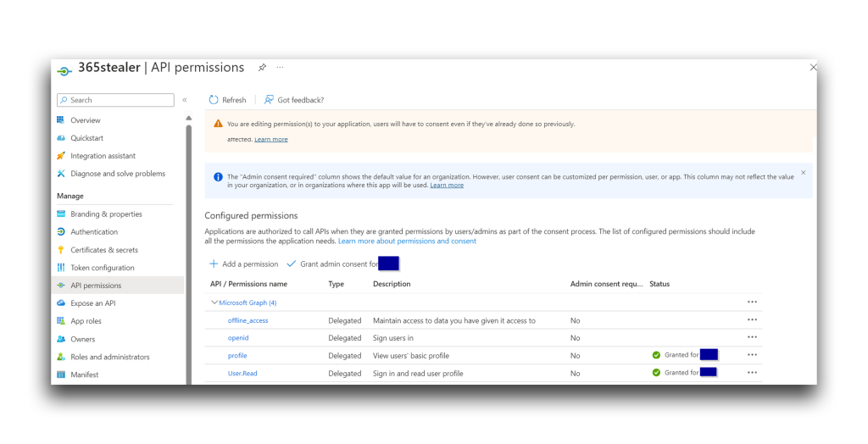Image resolution: width=868 pixels, height=444 pixels.
Task: Click the App roles grid icon
Action: (61, 320)
